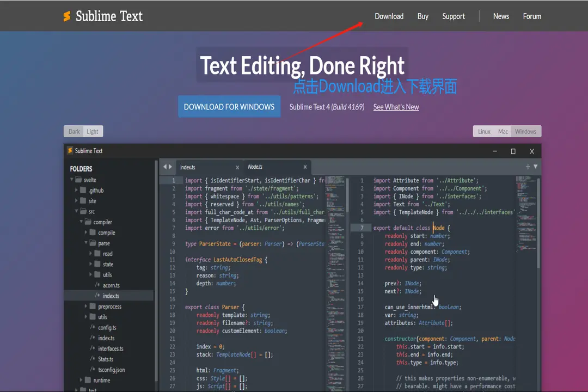Open the tab list dropdown arrow
The width and height of the screenshot is (588, 392).
click(x=535, y=167)
